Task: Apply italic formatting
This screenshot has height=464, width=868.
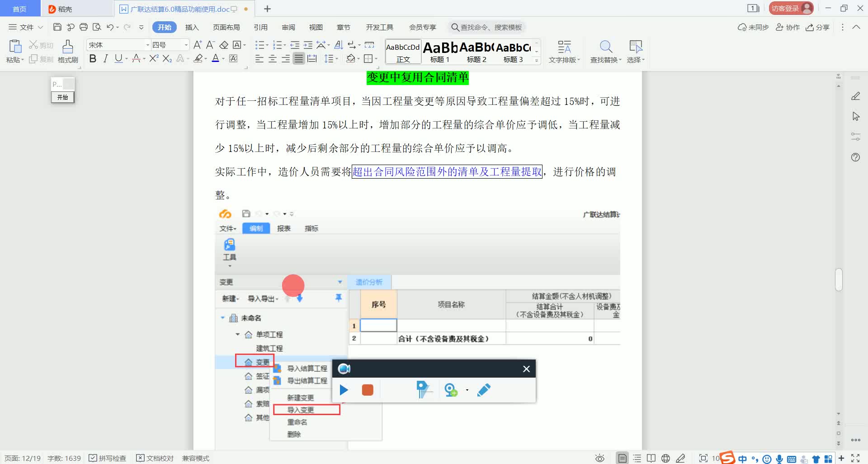Action: (x=105, y=58)
